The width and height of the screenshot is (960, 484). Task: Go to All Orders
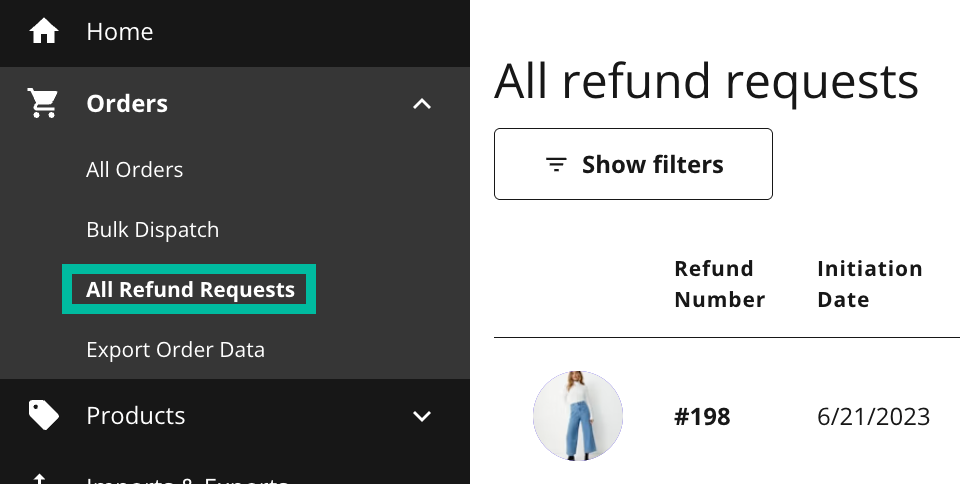(135, 169)
